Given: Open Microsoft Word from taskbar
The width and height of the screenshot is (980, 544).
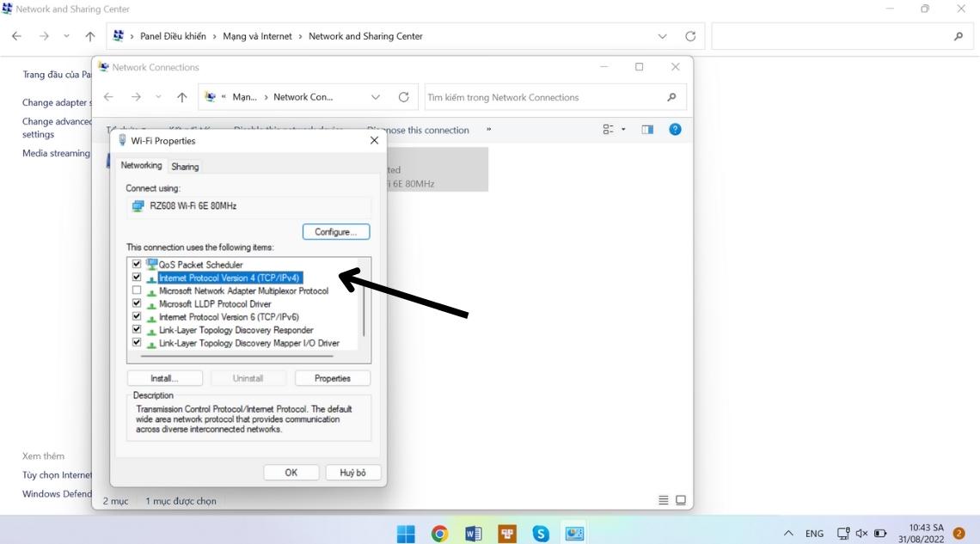Looking at the screenshot, I should pyautogui.click(x=473, y=534).
